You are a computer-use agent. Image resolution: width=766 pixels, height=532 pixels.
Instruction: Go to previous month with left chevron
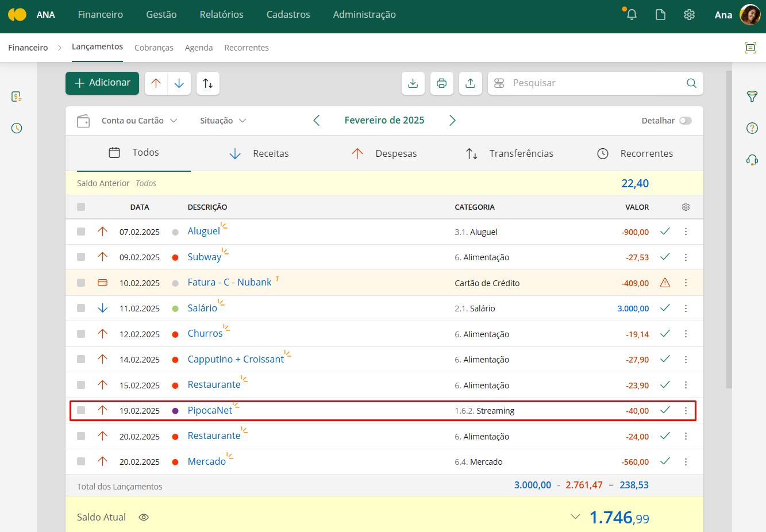[x=317, y=120]
